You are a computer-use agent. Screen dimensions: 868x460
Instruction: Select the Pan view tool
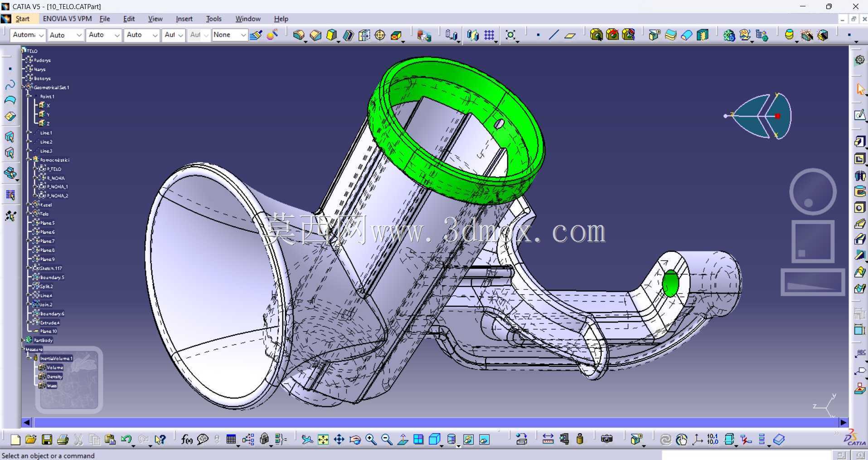click(339, 440)
